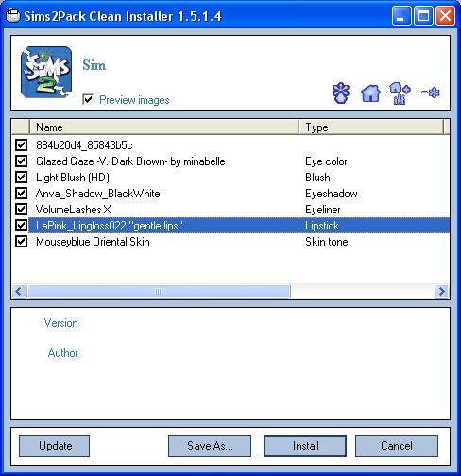Click the horizontal scrollbar left arrow
The width and height of the screenshot is (461, 476).
tap(19, 291)
